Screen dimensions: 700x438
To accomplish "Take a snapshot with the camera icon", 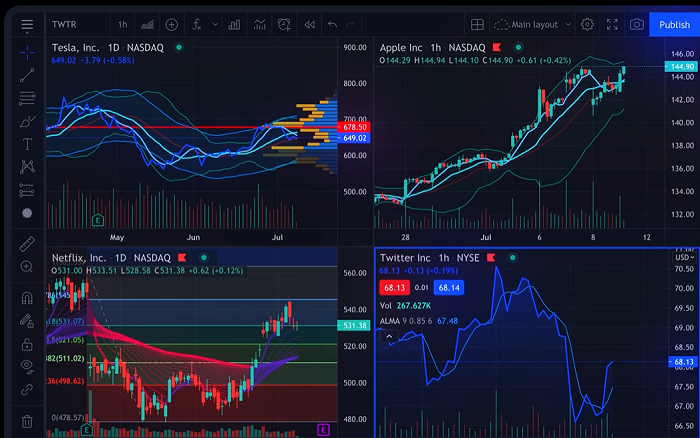I will [x=637, y=25].
